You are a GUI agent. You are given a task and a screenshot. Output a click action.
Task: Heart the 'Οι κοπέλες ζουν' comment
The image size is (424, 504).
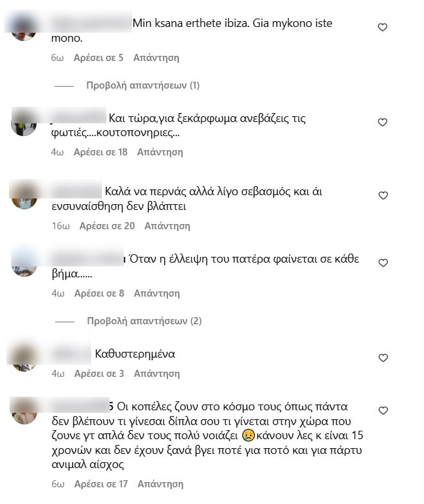[x=383, y=410]
